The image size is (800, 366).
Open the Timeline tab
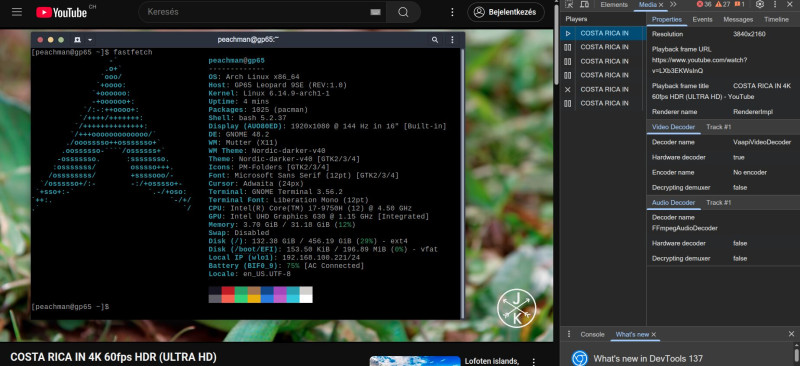tap(776, 19)
